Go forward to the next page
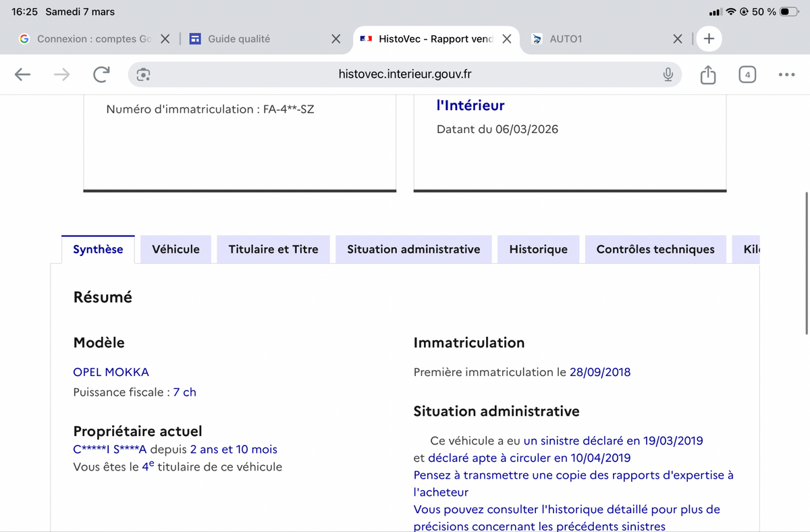Viewport: 810px width, 532px height. [62, 75]
